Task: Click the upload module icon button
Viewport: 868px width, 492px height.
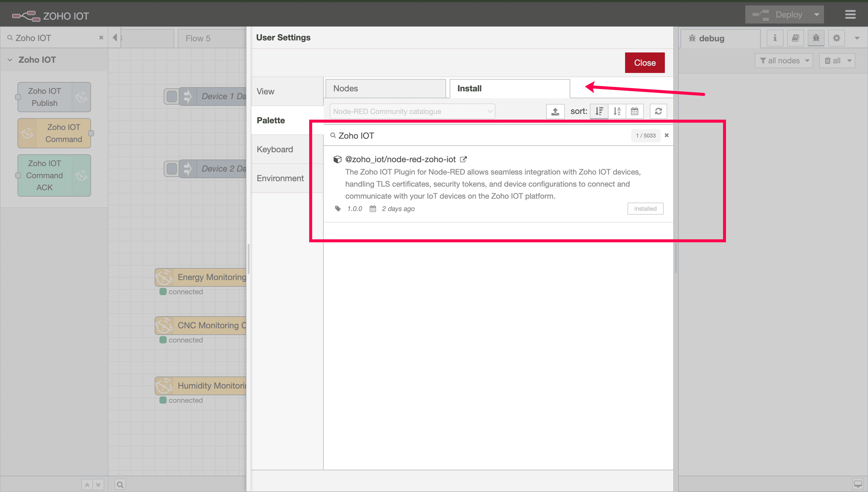Action: click(555, 111)
